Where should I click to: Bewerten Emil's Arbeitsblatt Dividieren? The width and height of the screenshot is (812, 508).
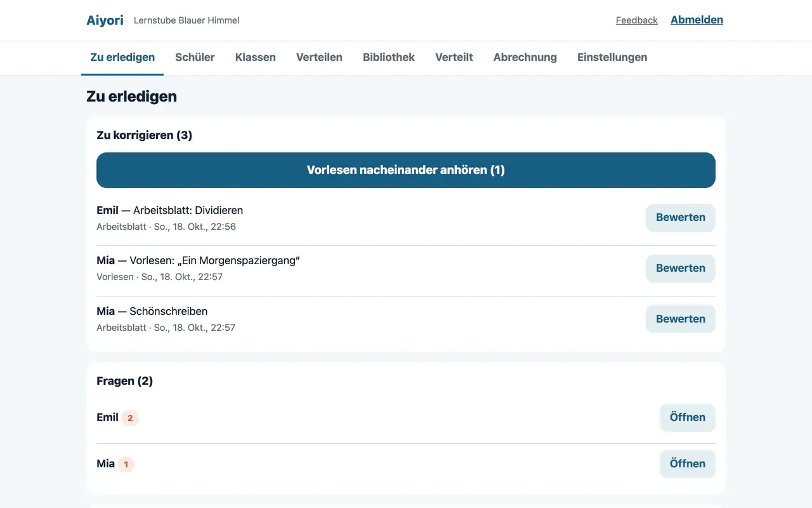pos(681,217)
